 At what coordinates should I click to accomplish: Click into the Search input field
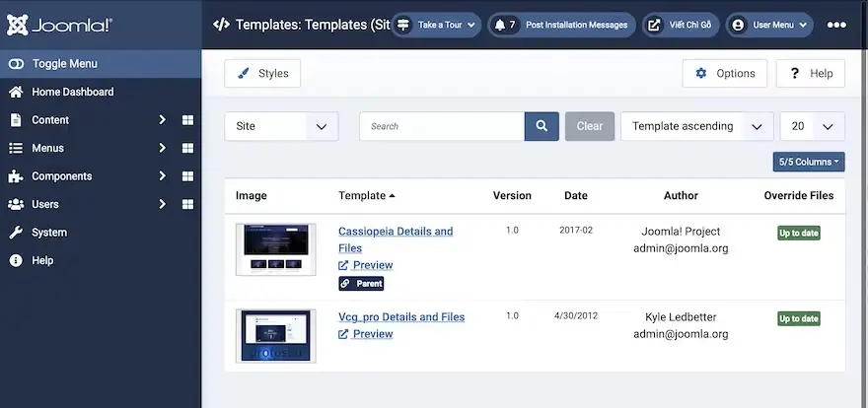442,126
